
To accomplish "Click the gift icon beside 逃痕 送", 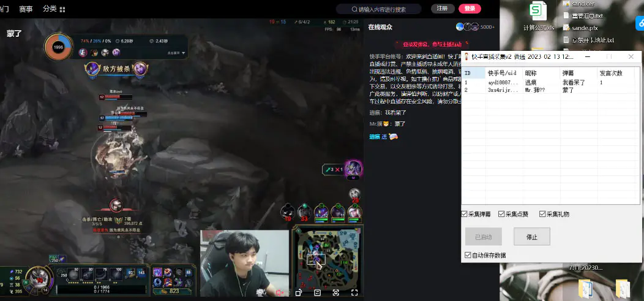I will 393,136.
